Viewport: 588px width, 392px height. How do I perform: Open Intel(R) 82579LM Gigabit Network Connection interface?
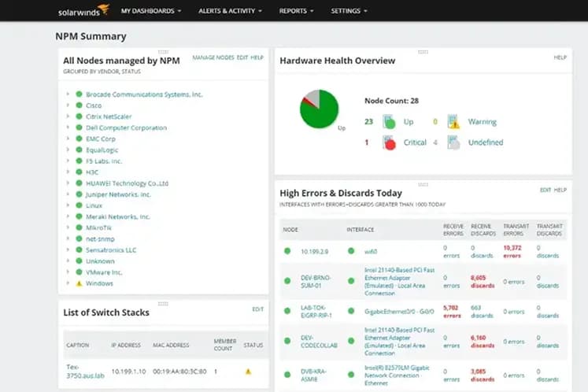[x=397, y=375]
